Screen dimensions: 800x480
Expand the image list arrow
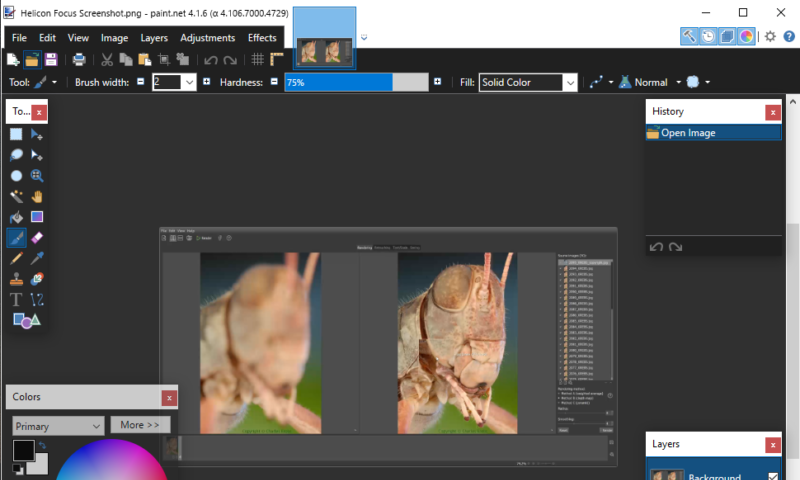pyautogui.click(x=364, y=37)
